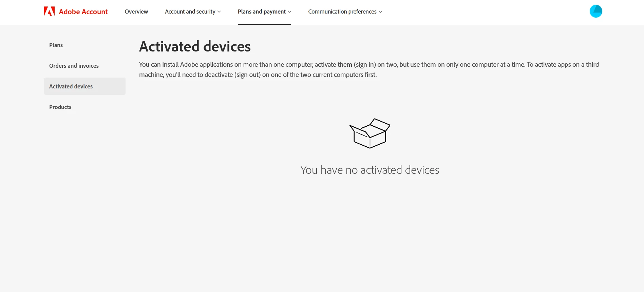The height and width of the screenshot is (292, 644).
Task: Select Activated devices sidebar item
Action: tap(85, 86)
